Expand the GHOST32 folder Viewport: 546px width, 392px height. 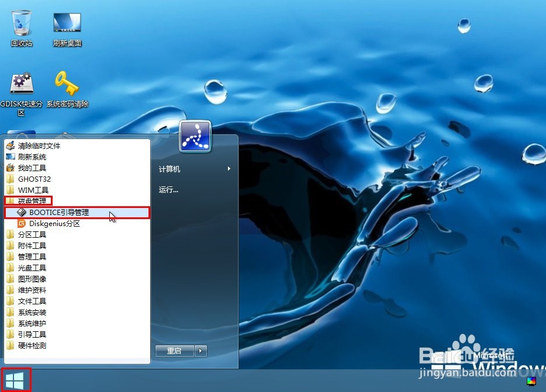coord(77,179)
